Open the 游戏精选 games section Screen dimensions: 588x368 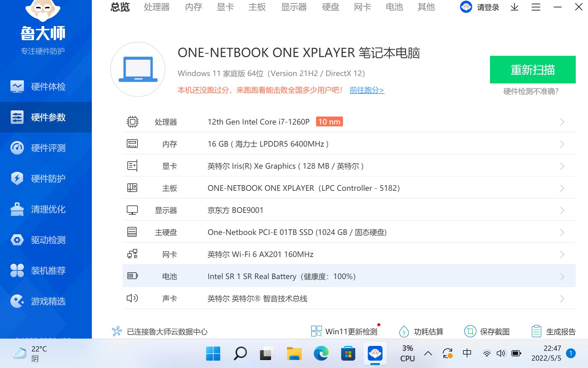tap(46, 301)
